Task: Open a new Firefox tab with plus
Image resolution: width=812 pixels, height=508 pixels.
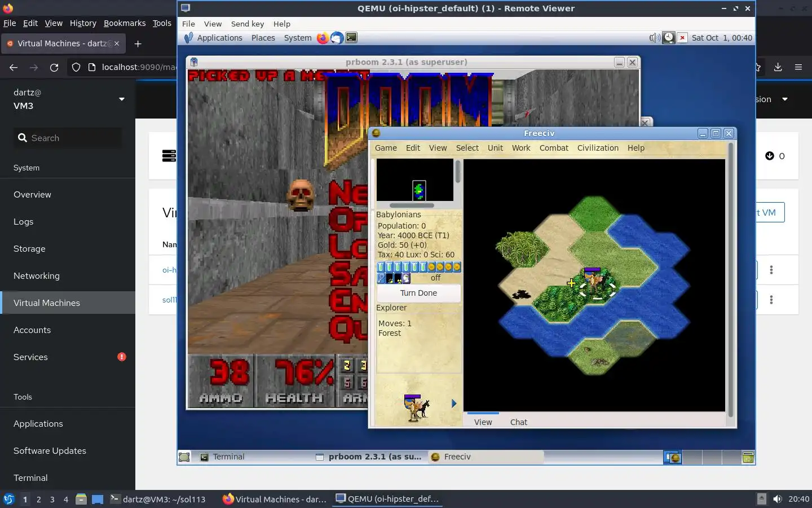Action: tap(138, 43)
